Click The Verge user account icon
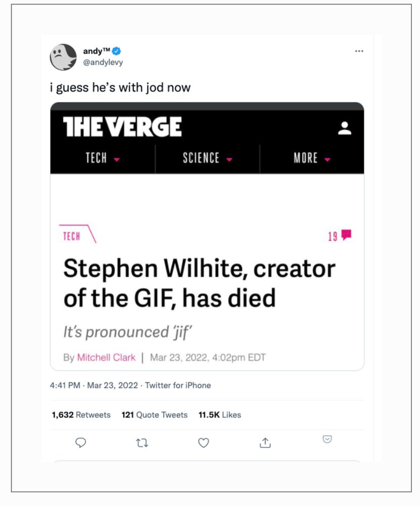The image size is (420, 506). tap(345, 128)
